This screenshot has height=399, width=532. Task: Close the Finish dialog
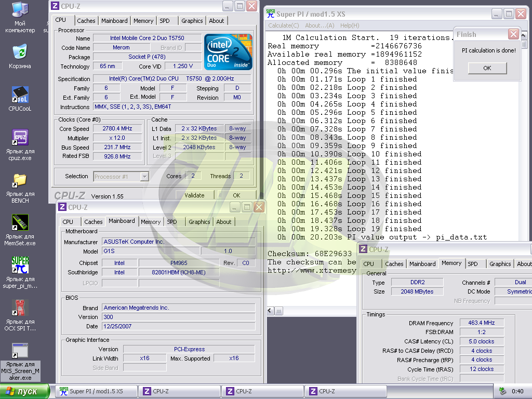click(x=513, y=34)
